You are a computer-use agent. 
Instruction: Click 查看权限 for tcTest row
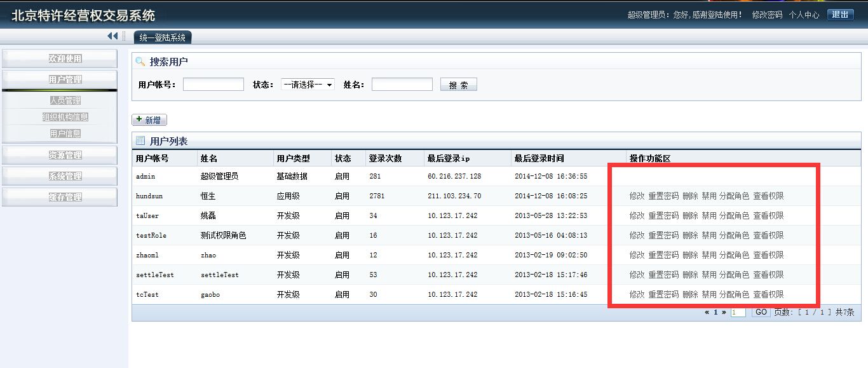(768, 294)
